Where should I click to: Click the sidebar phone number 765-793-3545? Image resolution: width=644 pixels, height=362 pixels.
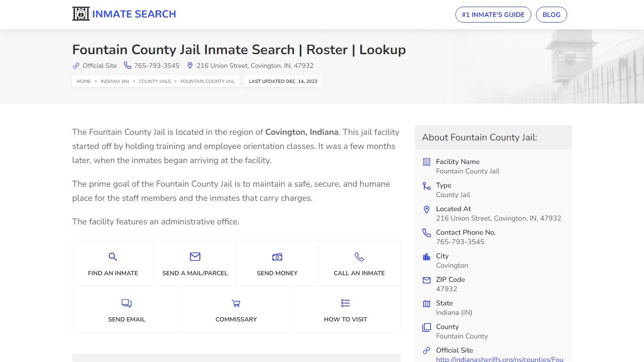[460, 242]
